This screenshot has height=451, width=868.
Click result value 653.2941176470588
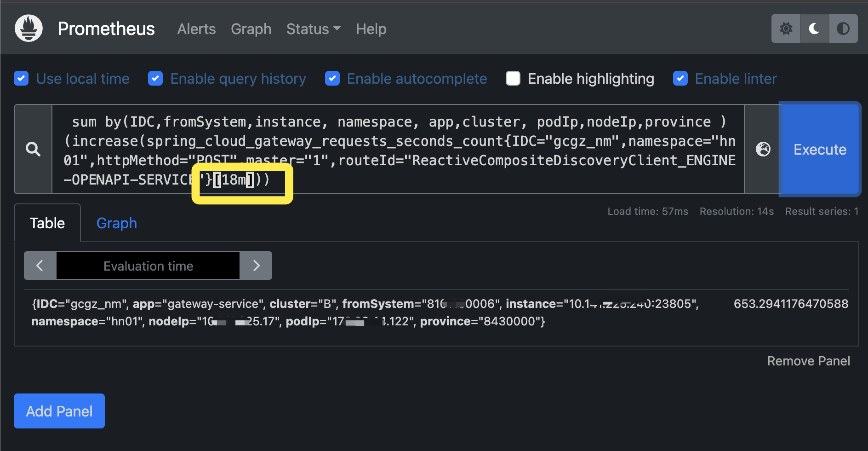coord(791,304)
